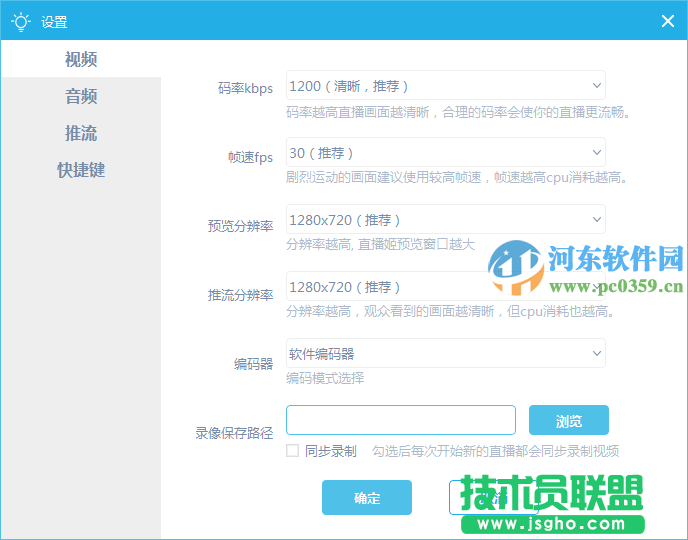688x540 pixels.
Task: Go to the 快捷键 tab
Action: pyautogui.click(x=81, y=170)
